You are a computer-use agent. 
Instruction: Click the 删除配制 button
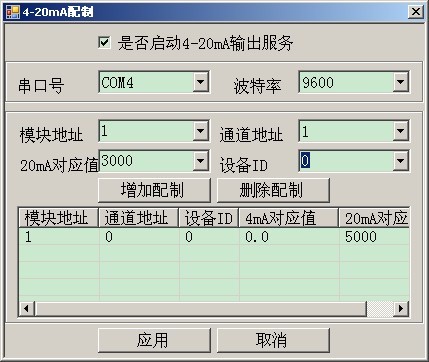(273, 190)
